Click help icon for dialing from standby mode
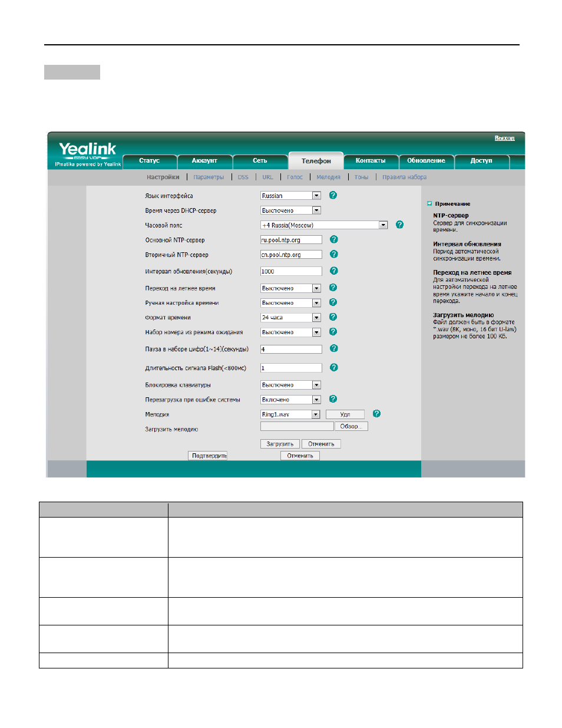This screenshot has width=562, height=728. click(333, 332)
